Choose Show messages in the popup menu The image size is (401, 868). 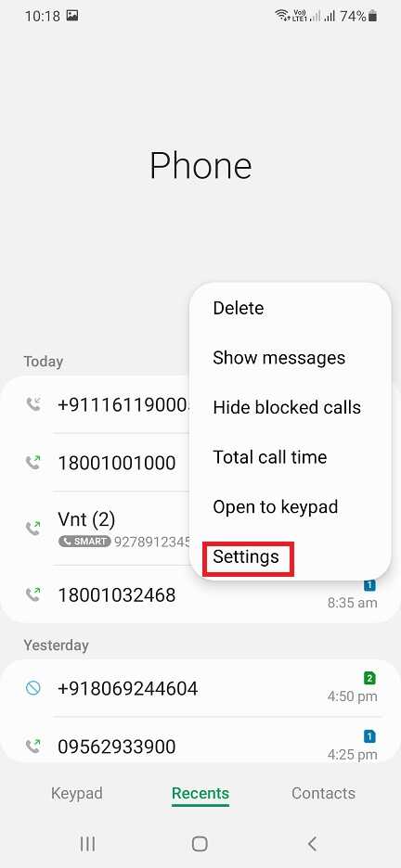(x=279, y=358)
